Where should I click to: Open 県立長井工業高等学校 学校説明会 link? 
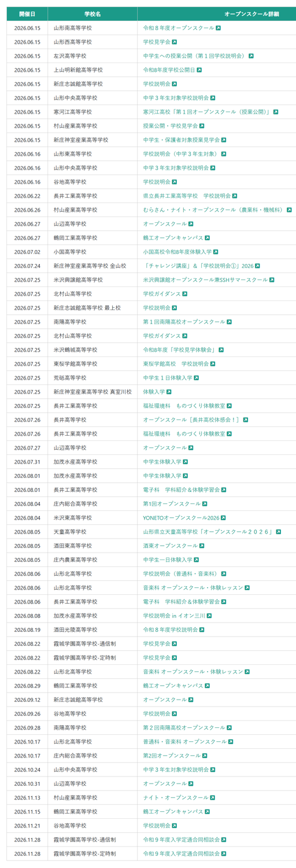(x=187, y=196)
